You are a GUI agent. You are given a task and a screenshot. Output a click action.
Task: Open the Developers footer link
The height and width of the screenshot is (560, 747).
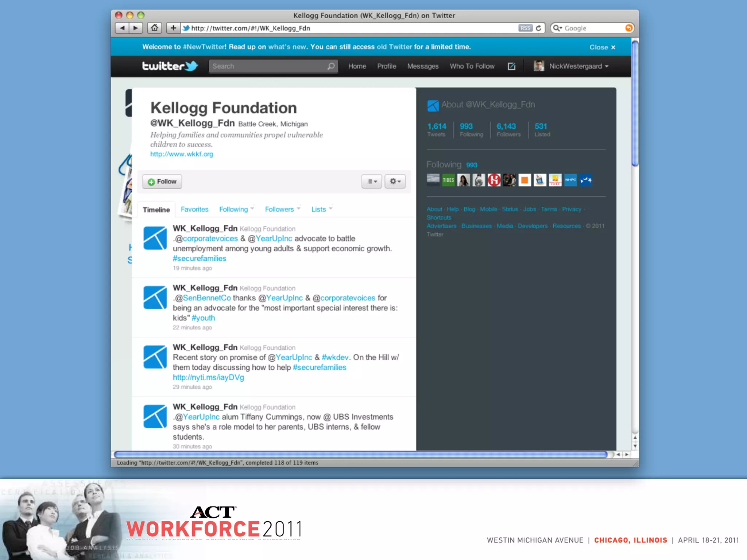point(533,226)
